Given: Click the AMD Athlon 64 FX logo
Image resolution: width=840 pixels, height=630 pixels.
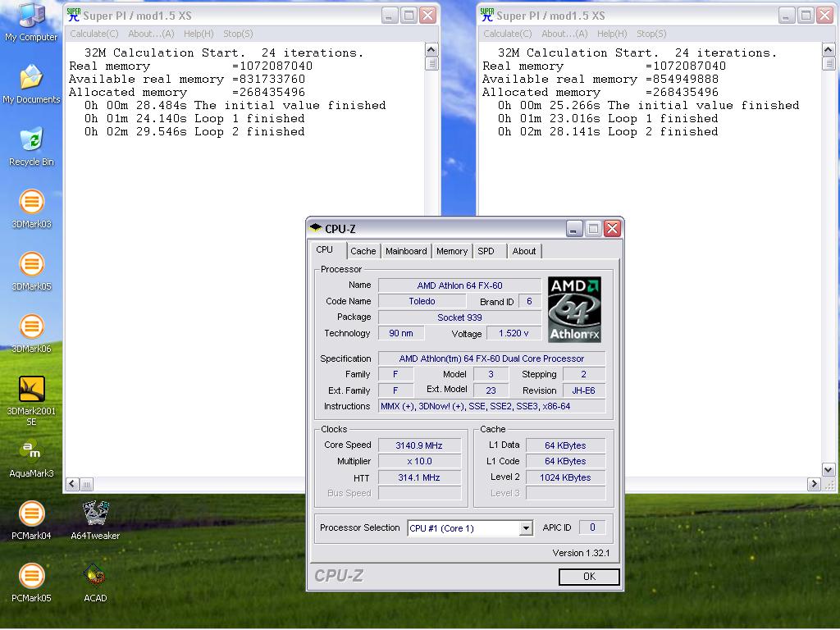Looking at the screenshot, I should pyautogui.click(x=574, y=309).
